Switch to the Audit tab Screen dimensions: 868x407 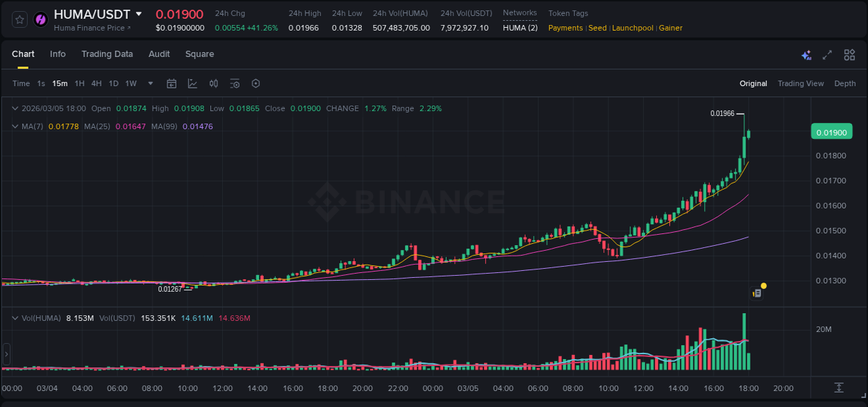159,54
